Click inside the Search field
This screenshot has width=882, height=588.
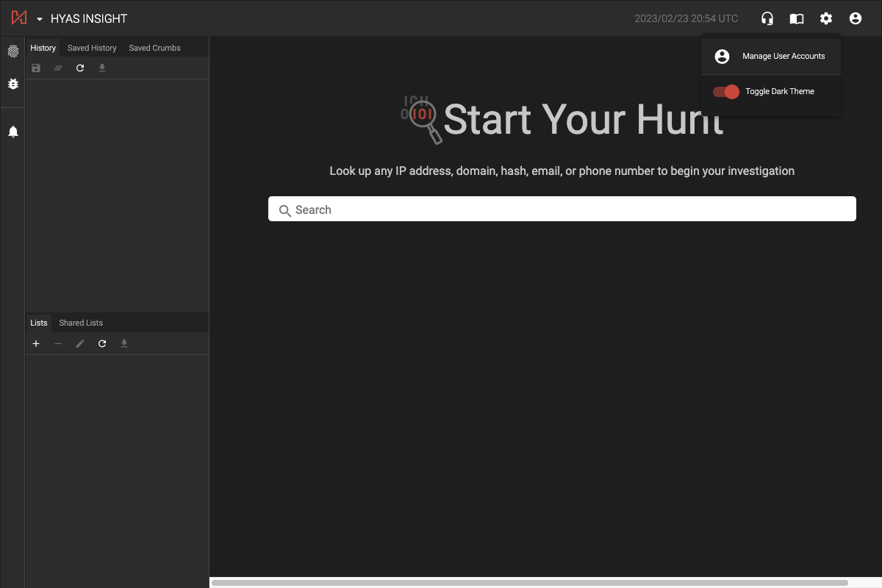562,209
